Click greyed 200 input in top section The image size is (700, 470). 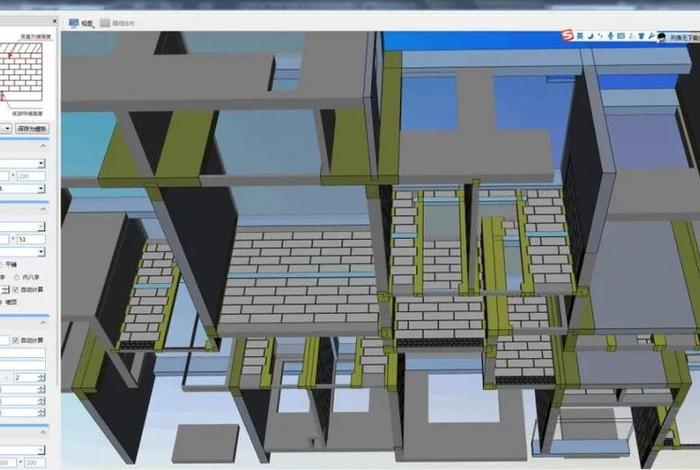pyautogui.click(x=31, y=176)
